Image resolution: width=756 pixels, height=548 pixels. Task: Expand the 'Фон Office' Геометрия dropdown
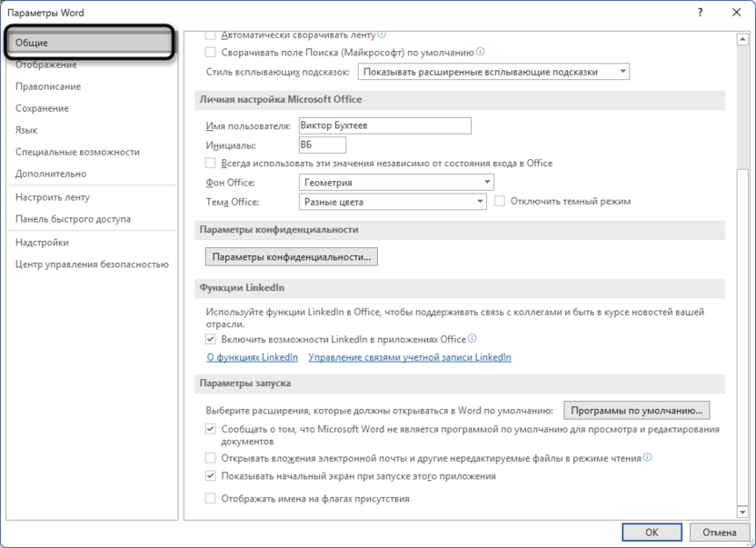click(396, 183)
